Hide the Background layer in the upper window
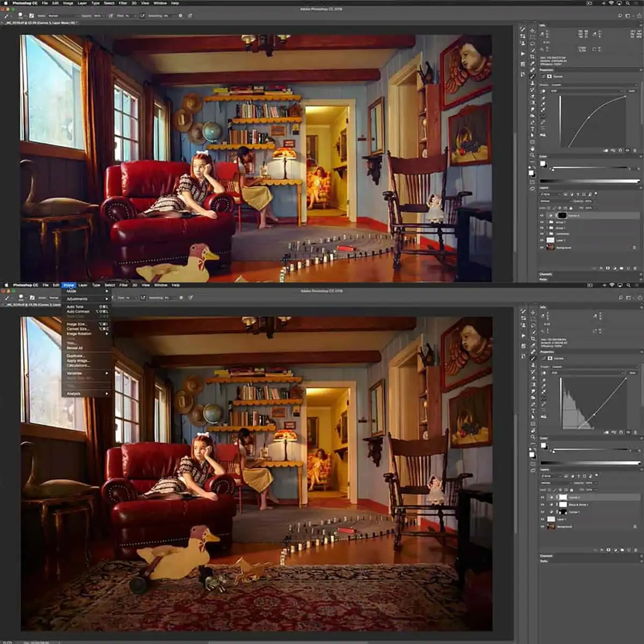644x644 pixels. 541,247
